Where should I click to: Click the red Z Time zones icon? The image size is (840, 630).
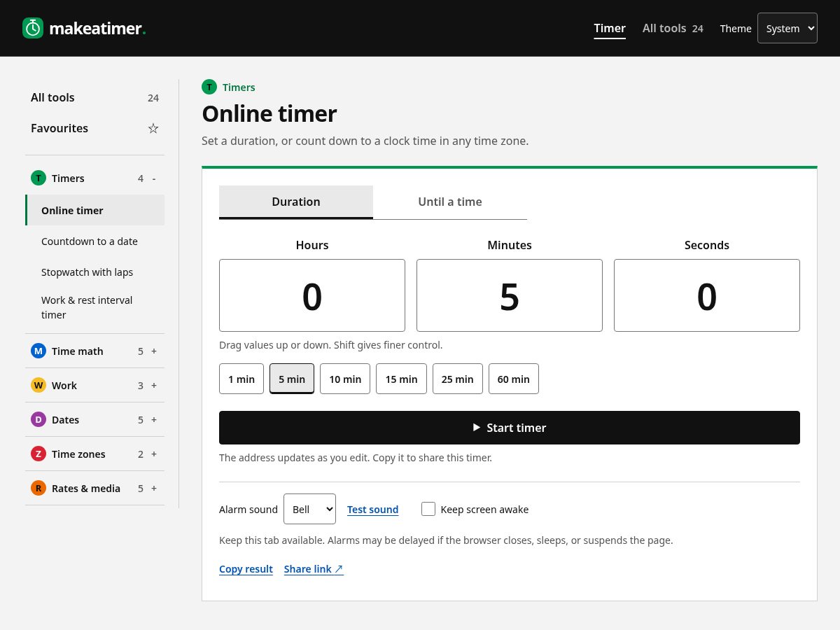[x=38, y=454]
